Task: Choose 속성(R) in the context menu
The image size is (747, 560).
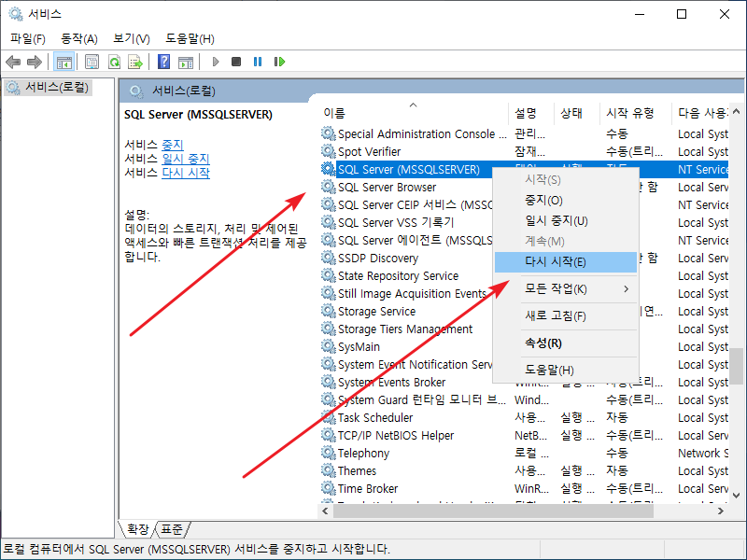Action: [566, 343]
